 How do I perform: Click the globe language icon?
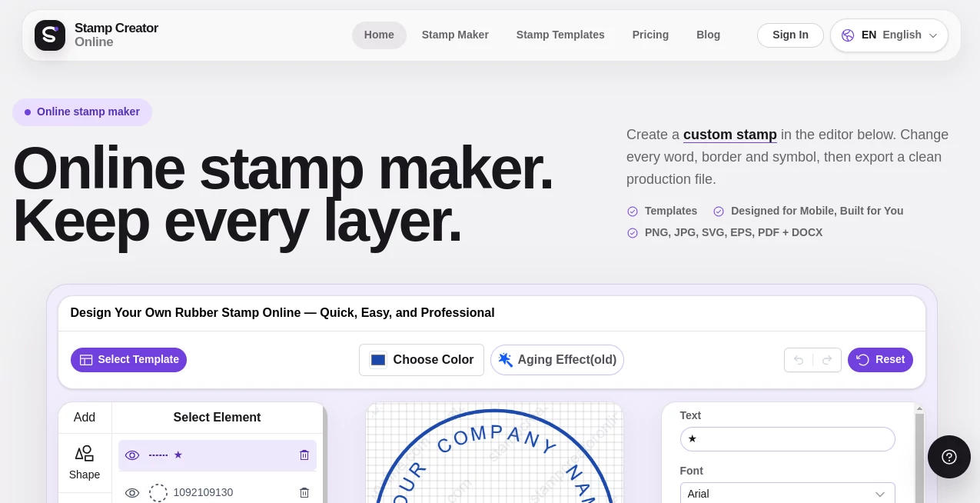[848, 35]
